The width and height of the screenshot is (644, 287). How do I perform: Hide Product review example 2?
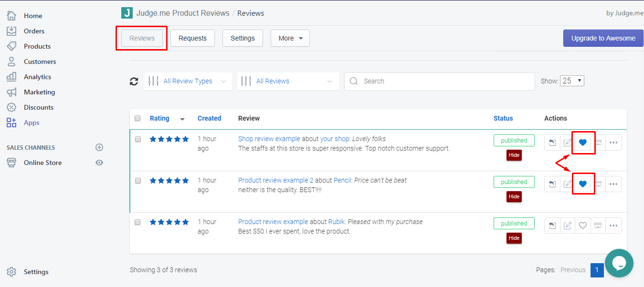pos(514,196)
